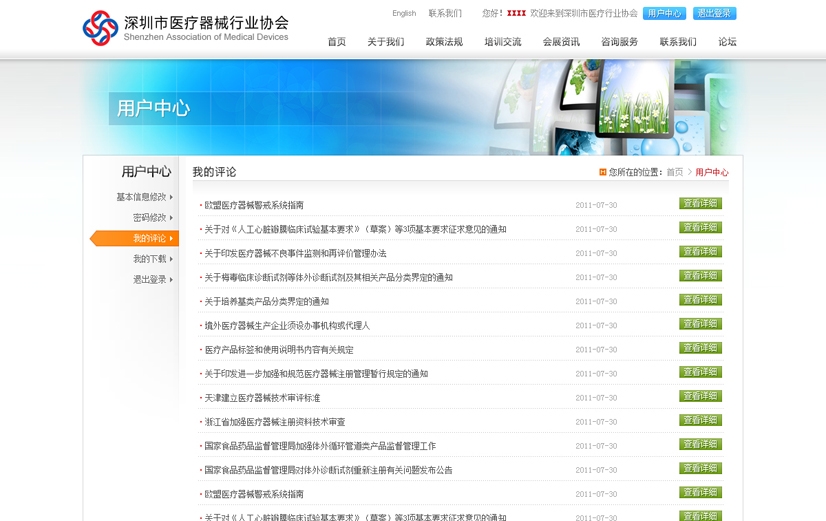This screenshot has width=826, height=521.
Task: Click the blue 退出登录 button at top right
Action: pyautogui.click(x=714, y=14)
